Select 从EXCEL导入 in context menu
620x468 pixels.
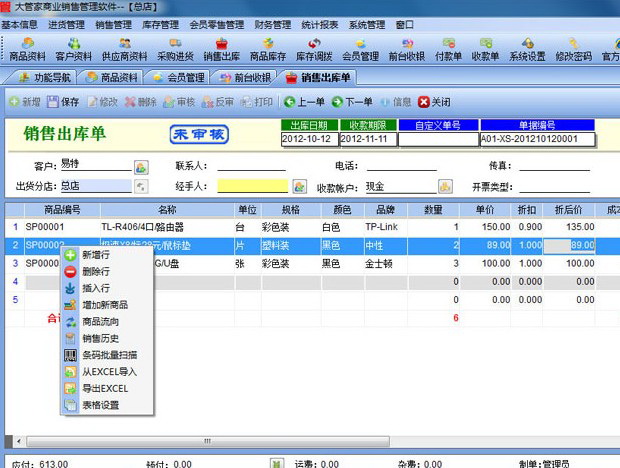tap(107, 372)
